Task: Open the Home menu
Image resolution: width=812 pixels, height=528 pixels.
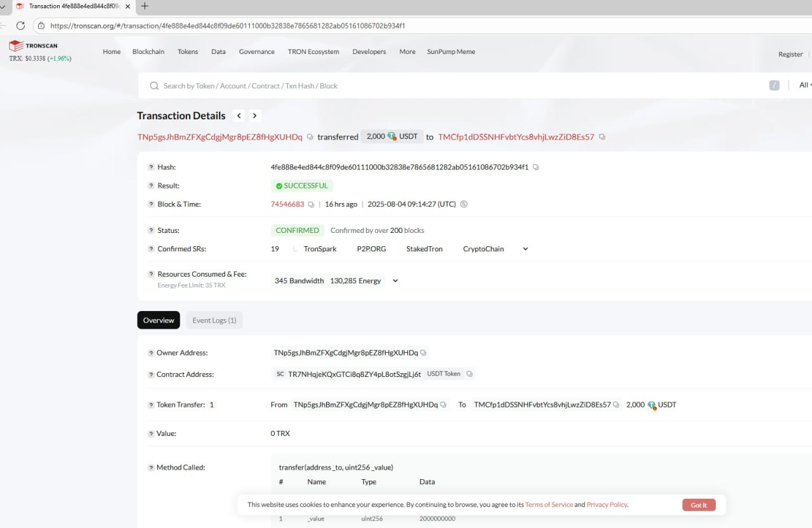Action: [x=112, y=52]
